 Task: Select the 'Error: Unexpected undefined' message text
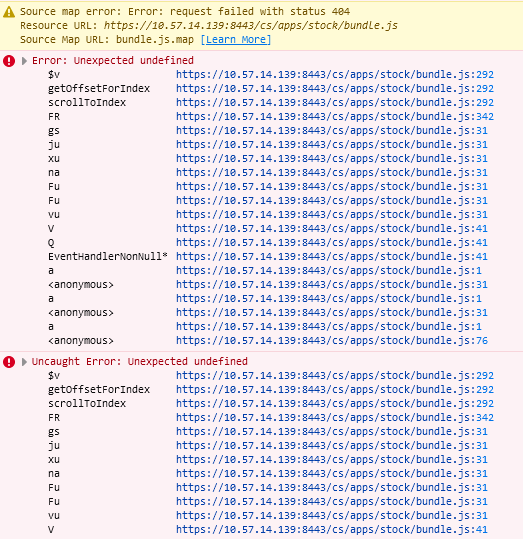113,60
